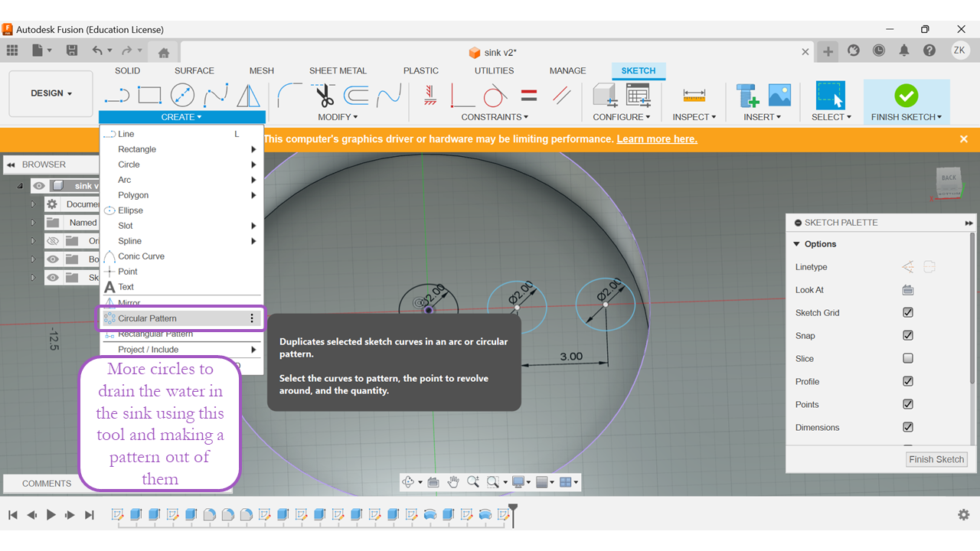Viewport: 980px width, 551px height.
Task: Apply the Equal constraint icon
Action: click(x=528, y=96)
